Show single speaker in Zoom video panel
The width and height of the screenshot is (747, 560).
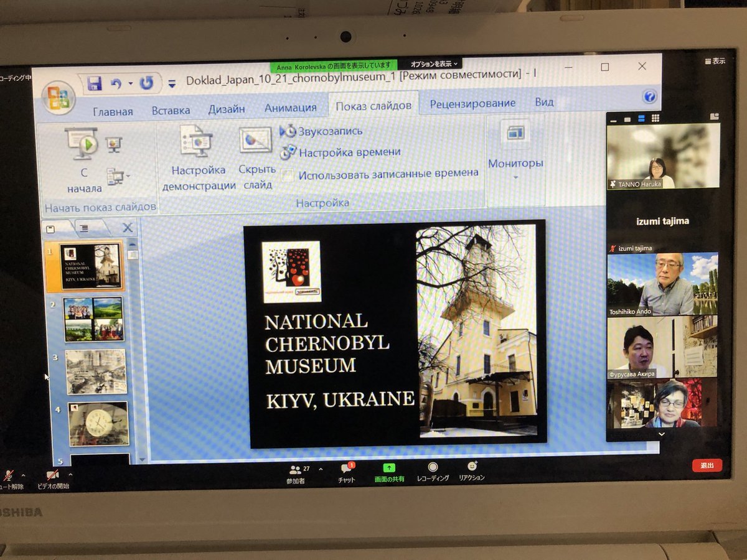point(627,118)
